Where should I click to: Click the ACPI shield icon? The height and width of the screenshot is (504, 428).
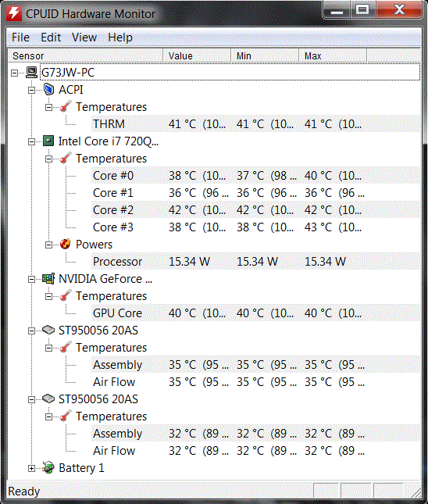[48, 89]
